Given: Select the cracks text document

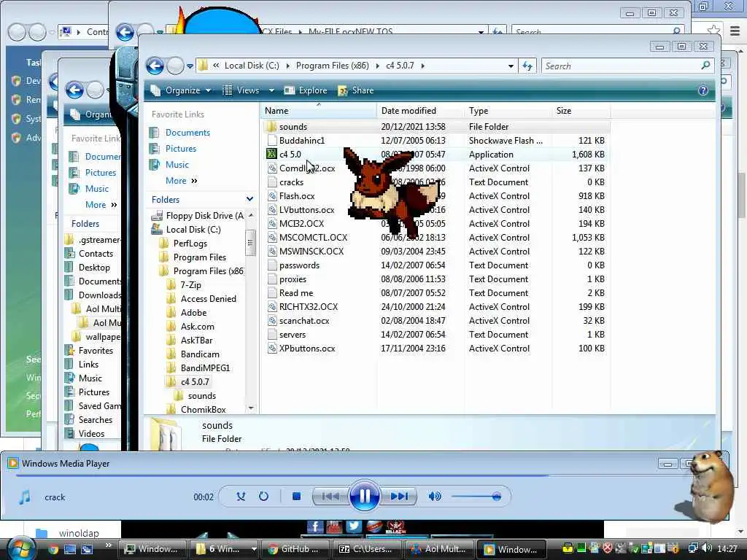Looking at the screenshot, I should [291, 182].
